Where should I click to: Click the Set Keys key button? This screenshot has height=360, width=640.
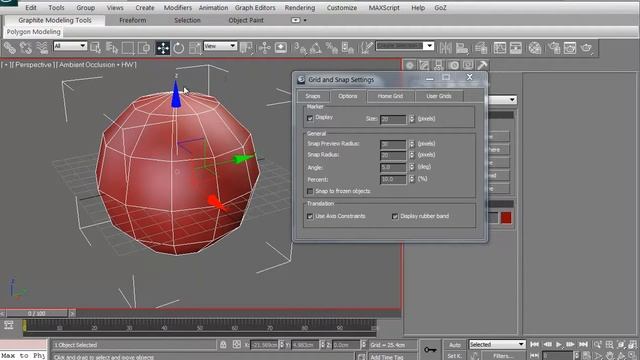click(x=430, y=350)
